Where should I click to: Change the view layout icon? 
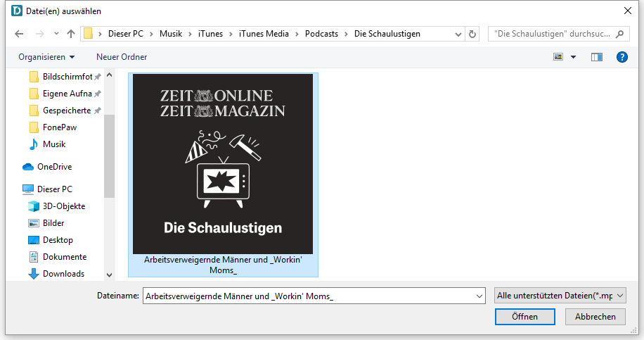(558, 57)
